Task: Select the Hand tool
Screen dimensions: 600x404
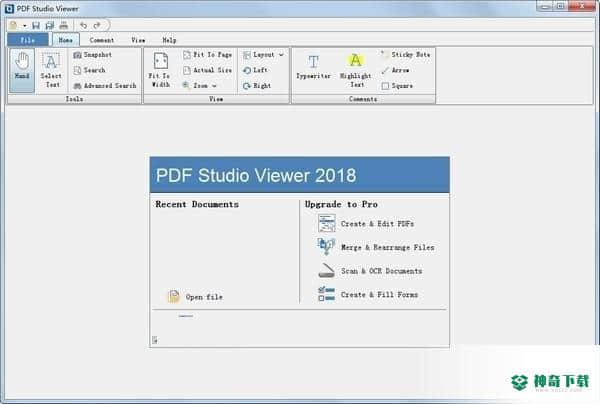Action: pos(22,70)
